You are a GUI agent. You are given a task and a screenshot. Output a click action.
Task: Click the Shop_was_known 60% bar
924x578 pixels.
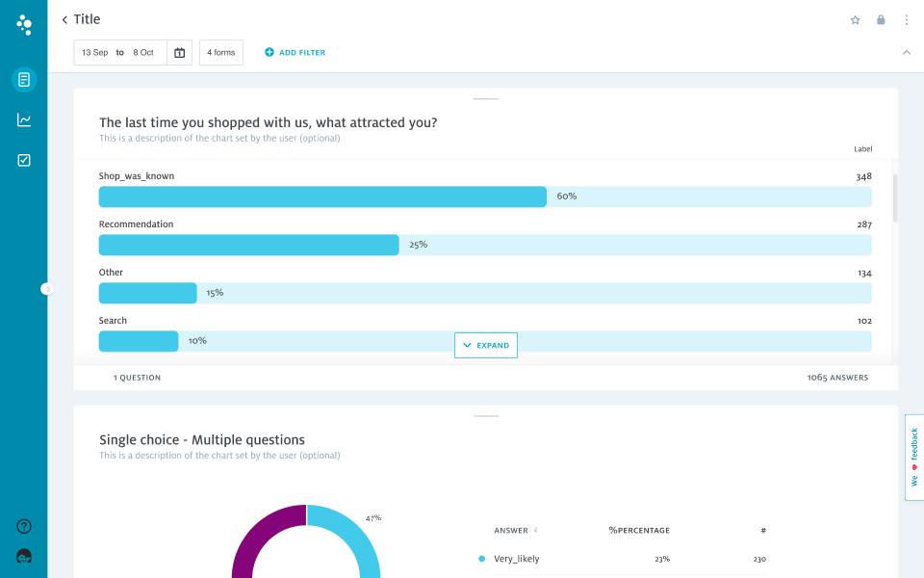(x=322, y=197)
